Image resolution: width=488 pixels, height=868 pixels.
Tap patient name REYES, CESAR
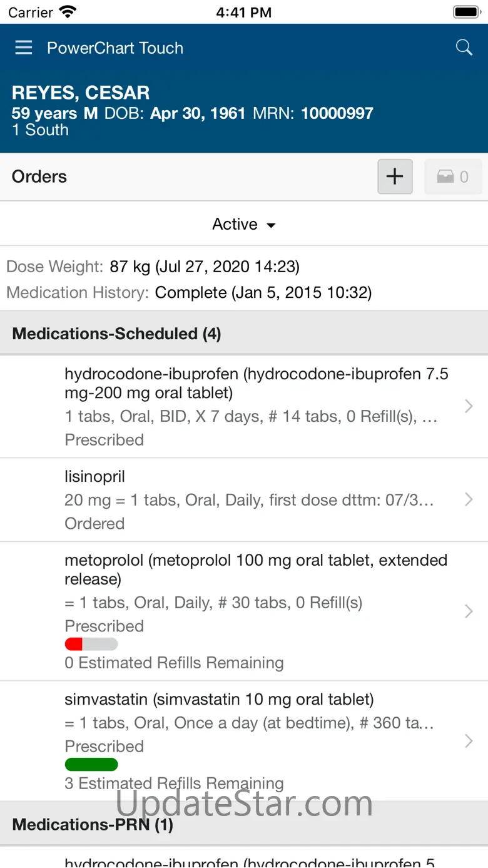[x=81, y=93]
